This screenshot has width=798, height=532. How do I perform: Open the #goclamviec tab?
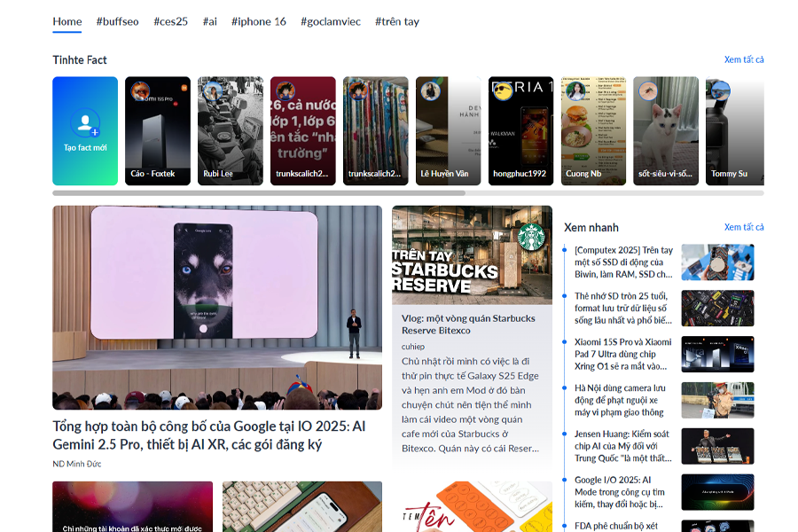[331, 22]
